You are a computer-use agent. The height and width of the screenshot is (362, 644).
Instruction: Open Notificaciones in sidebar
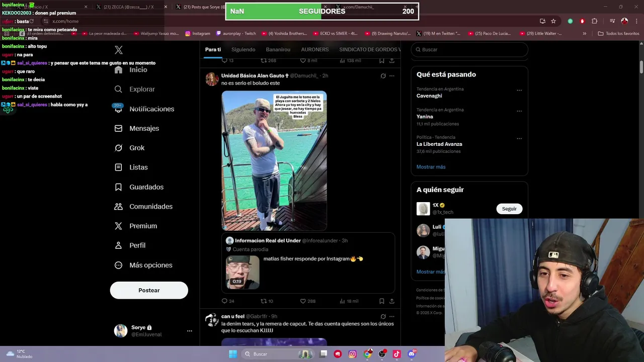click(144, 109)
